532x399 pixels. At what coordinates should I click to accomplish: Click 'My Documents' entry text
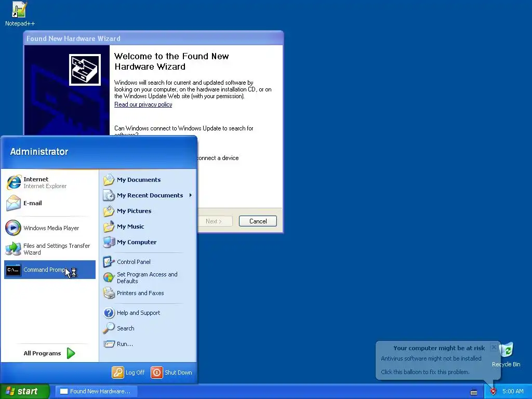pyautogui.click(x=139, y=179)
